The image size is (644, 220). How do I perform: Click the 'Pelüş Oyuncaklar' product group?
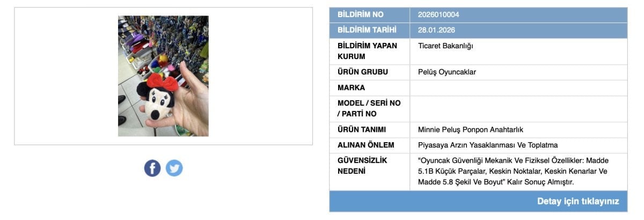[x=447, y=72]
